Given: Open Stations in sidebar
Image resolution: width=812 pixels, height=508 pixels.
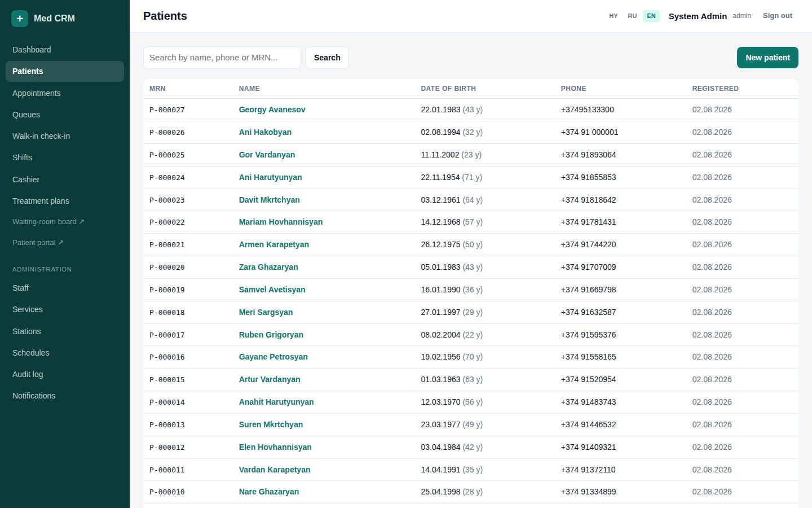Looking at the screenshot, I should click(65, 331).
